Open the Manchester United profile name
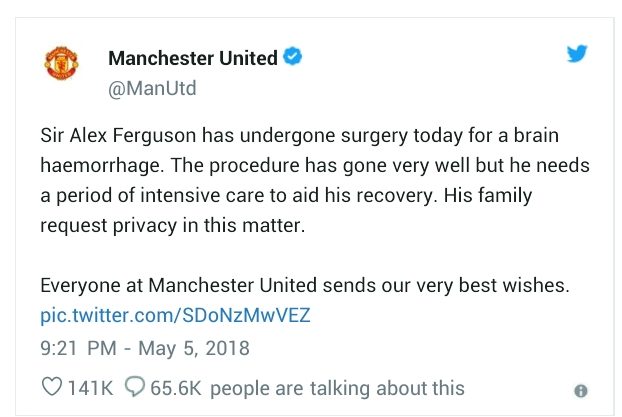Image resolution: width=622 pixels, height=417 pixels. [192, 58]
